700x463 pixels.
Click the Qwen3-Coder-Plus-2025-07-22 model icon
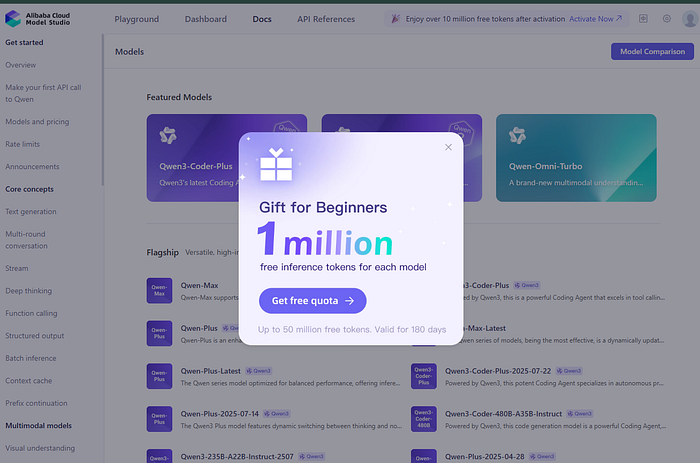pyautogui.click(x=424, y=376)
